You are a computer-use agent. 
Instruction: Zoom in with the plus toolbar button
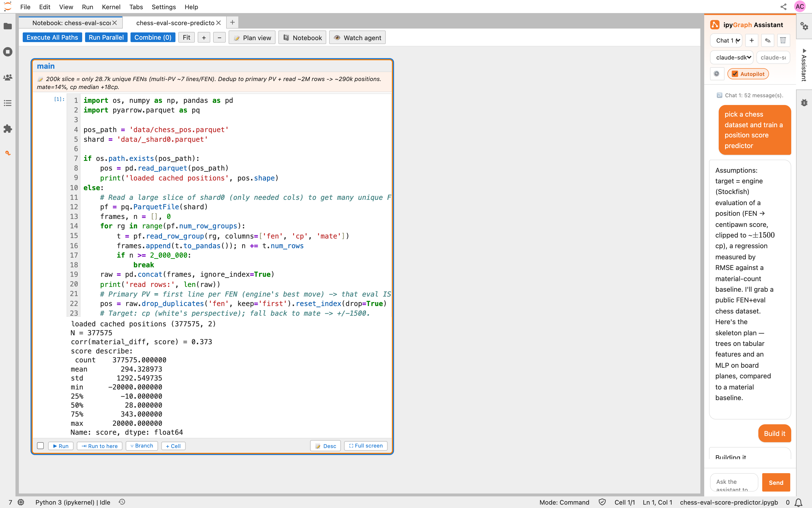(204, 38)
